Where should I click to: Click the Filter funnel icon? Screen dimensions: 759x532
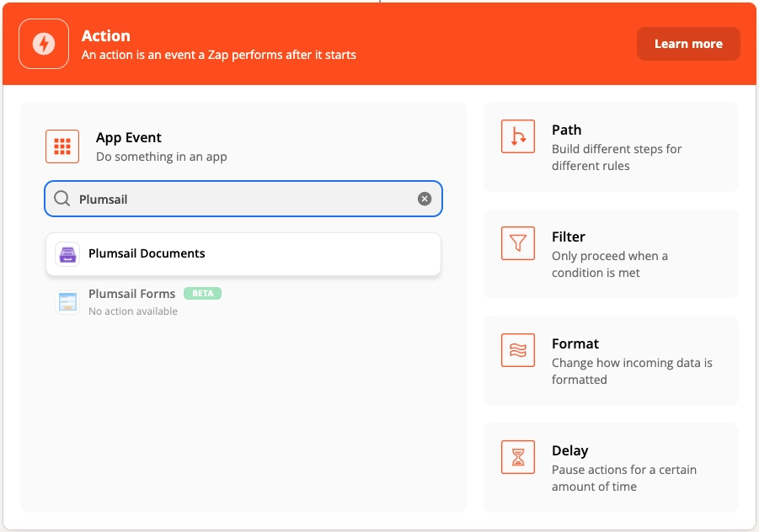[518, 243]
